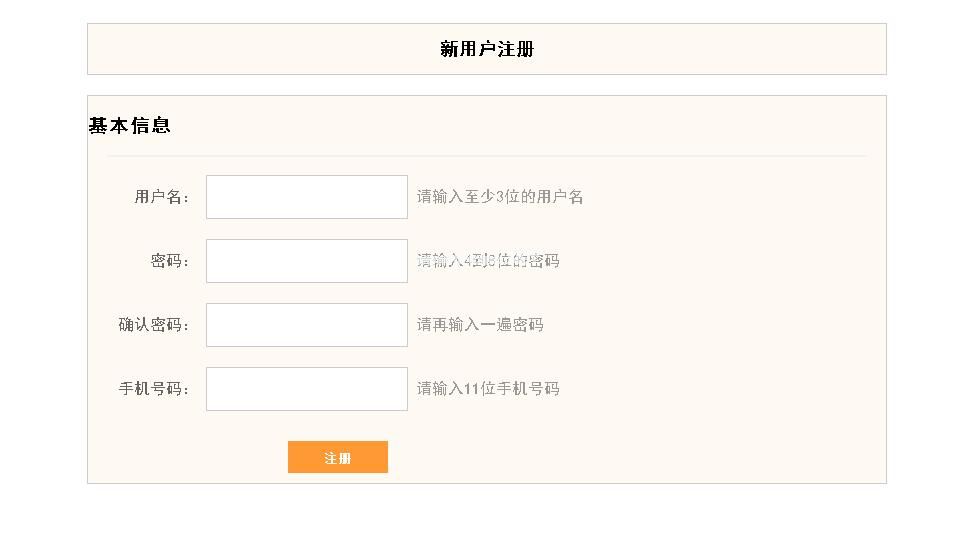Submit with the orange 注册 button
This screenshot has height=536, width=965.
point(338,457)
